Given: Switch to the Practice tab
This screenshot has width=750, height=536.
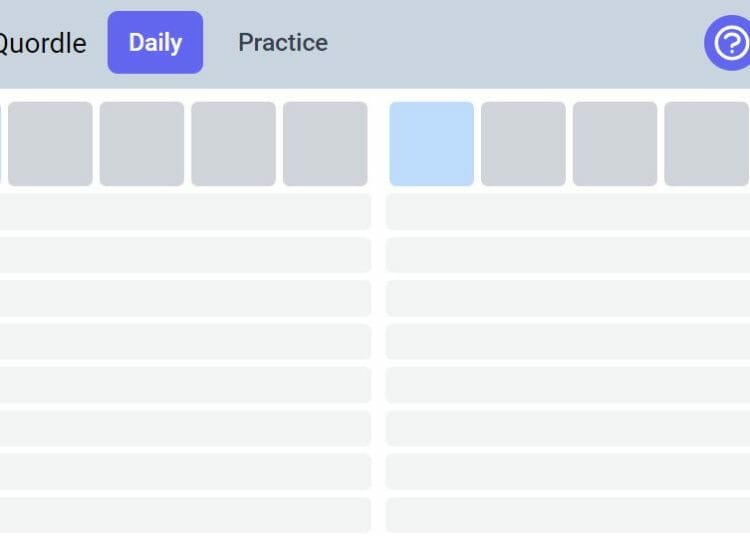Looking at the screenshot, I should [283, 43].
